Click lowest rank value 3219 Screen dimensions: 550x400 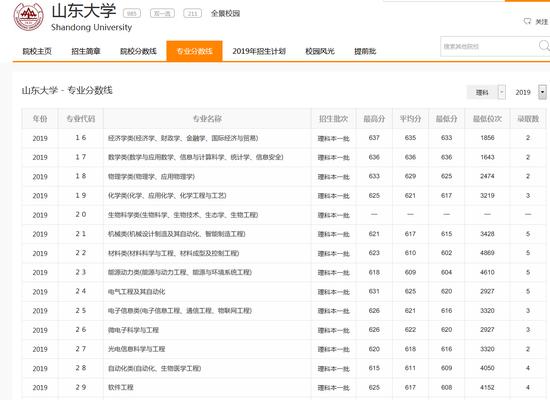(487, 195)
